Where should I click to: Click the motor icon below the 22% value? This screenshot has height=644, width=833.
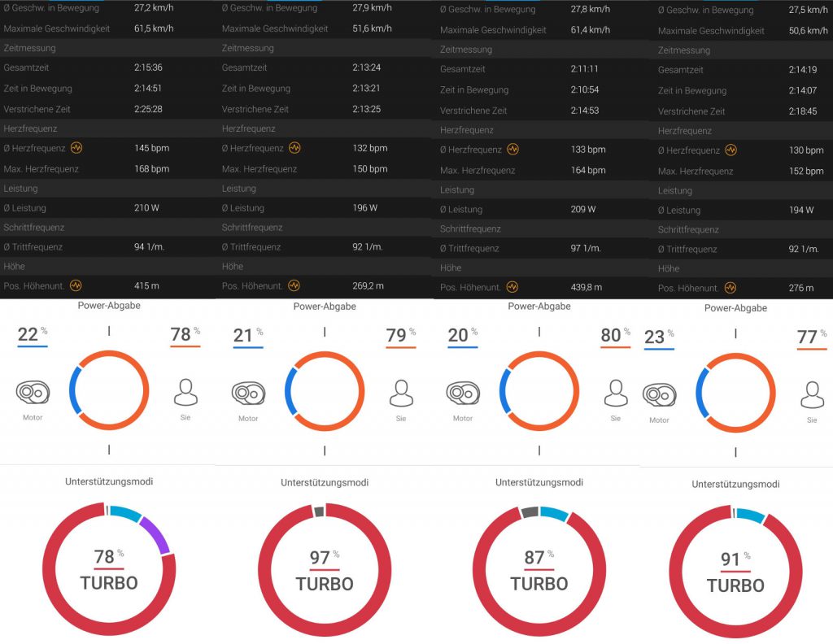pyautogui.click(x=33, y=393)
